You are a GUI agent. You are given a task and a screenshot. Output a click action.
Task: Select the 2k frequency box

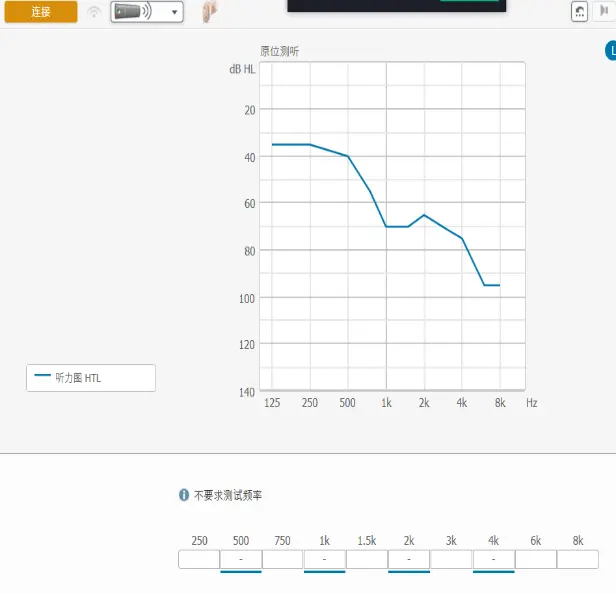(409, 559)
